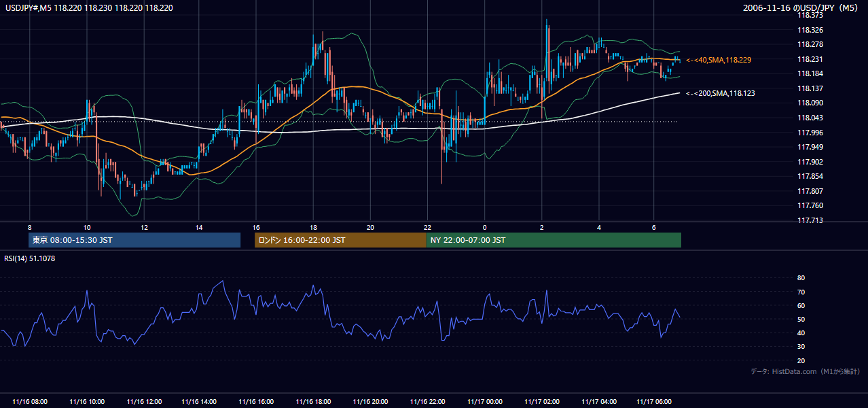Click price axis label 117.807
The width and height of the screenshot is (868, 408).
click(x=810, y=192)
